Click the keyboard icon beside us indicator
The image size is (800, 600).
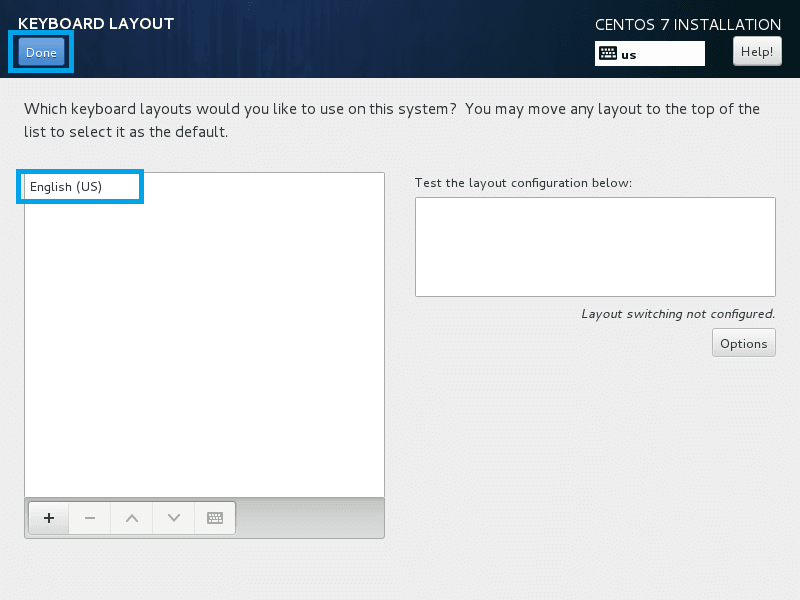point(608,53)
